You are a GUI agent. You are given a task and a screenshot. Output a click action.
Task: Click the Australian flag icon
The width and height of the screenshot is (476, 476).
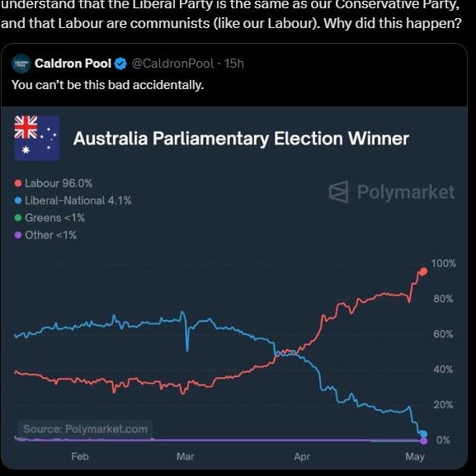(x=37, y=138)
